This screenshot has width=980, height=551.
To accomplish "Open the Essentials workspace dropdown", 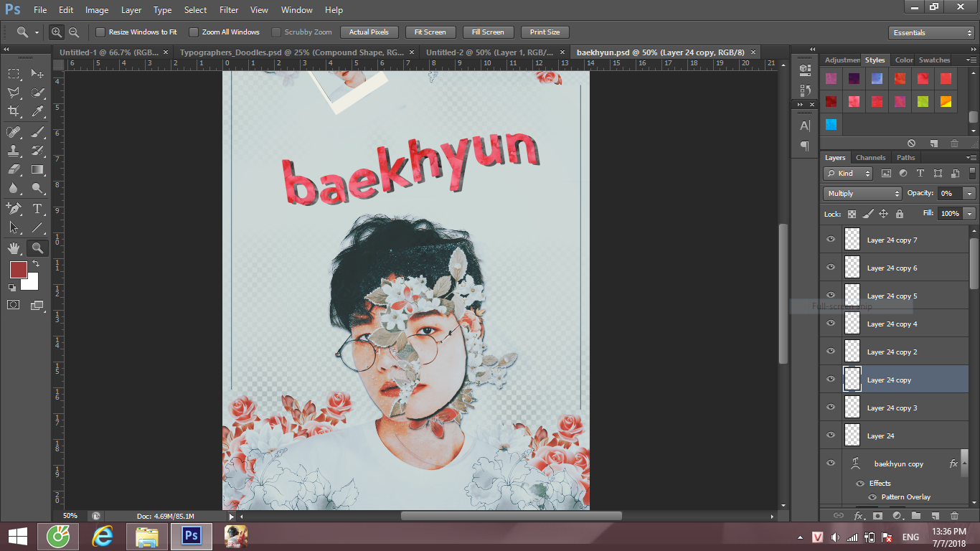I will pos(931,33).
